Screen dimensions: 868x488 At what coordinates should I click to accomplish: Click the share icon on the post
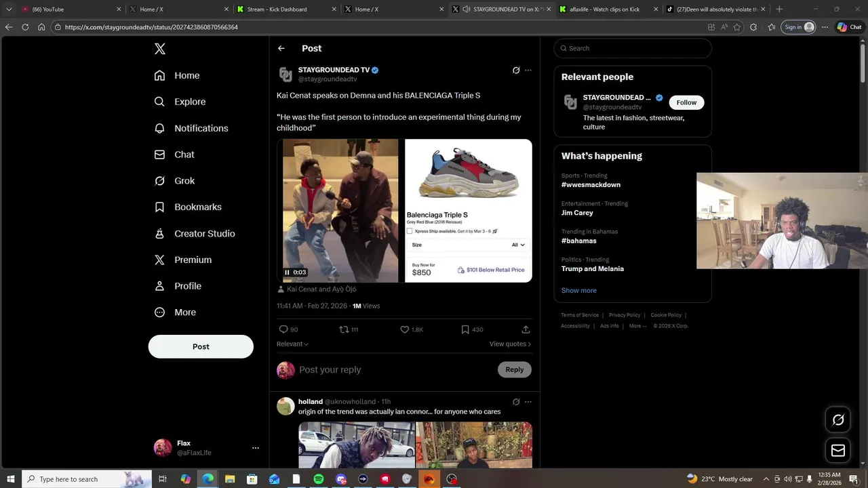tap(526, 329)
